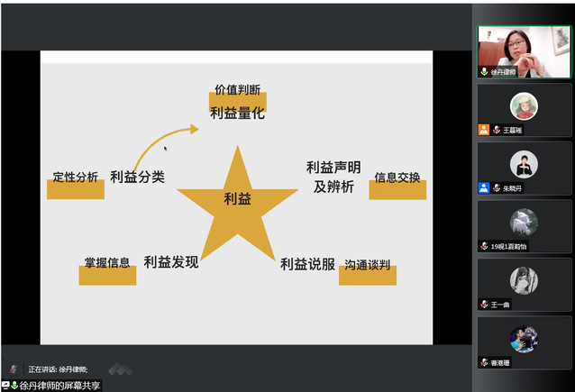
Task: Click muted mic icon next to 王一曲
Action: [x=485, y=305]
